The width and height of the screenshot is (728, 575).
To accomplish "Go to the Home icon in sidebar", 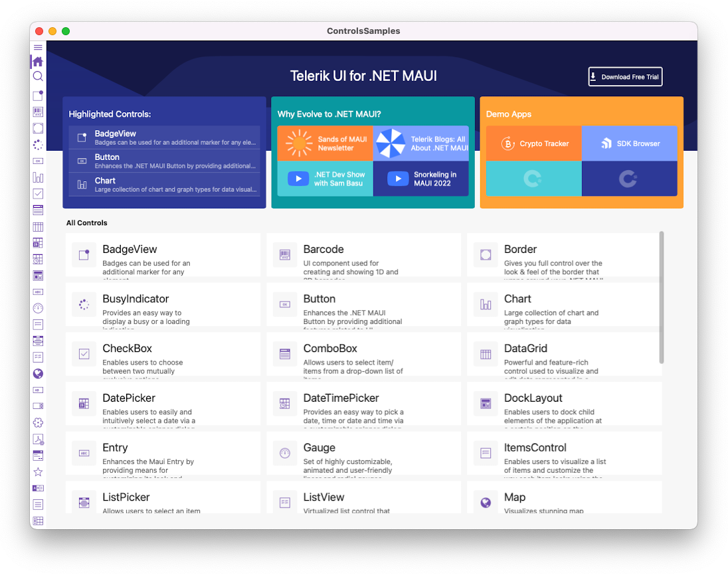I will (38, 61).
